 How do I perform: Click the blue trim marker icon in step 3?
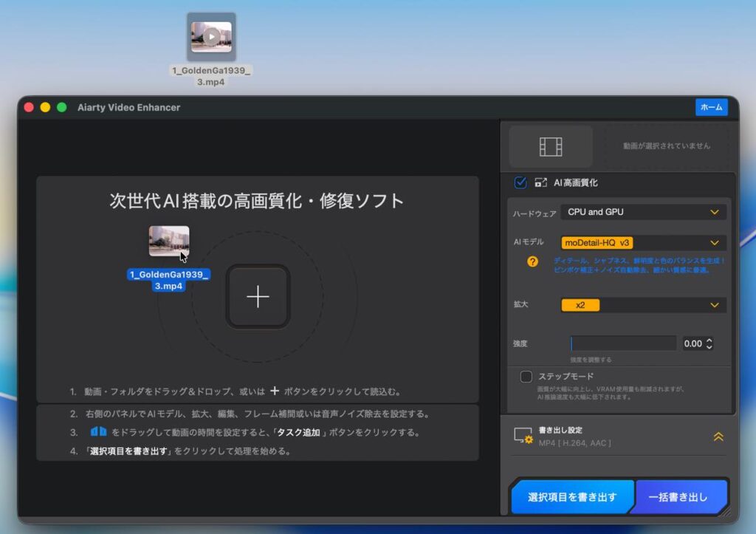pyautogui.click(x=98, y=431)
